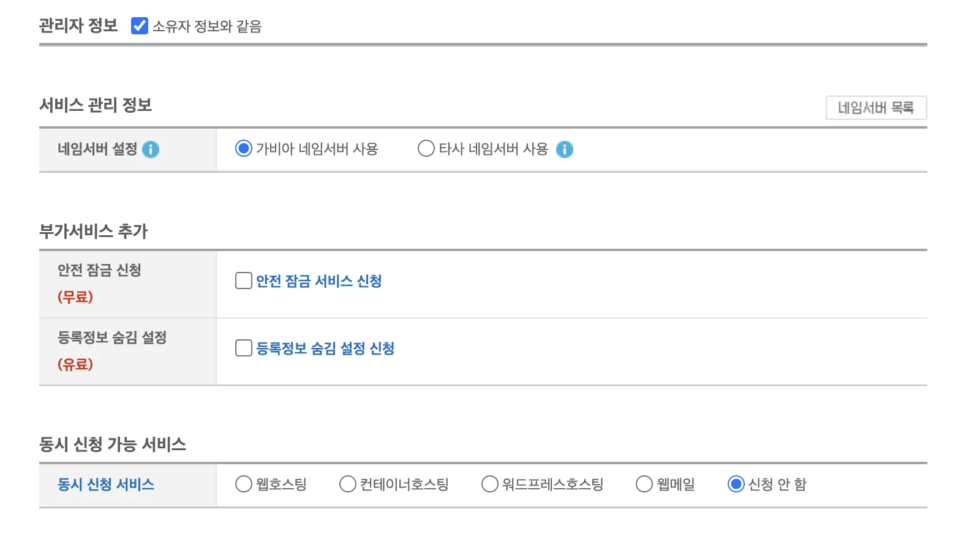Click the 동시 신청 서비스 link

(106, 484)
